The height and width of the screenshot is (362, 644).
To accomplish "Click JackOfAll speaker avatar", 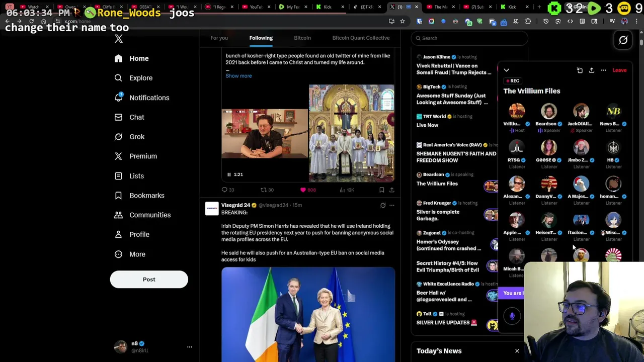I will 581,112.
